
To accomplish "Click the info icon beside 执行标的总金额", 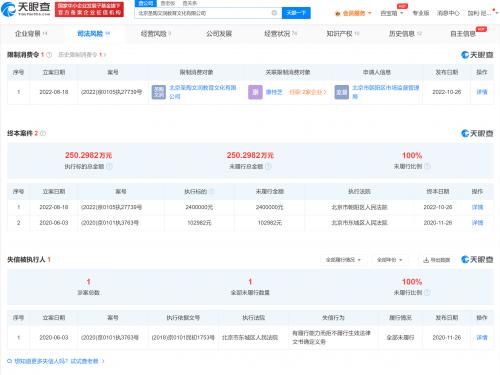I will tap(109, 166).
